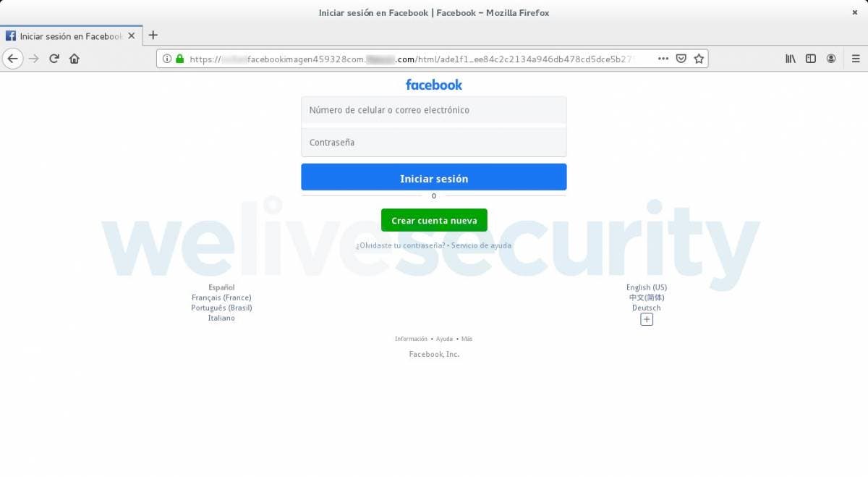Viewport: 868px width, 477px height.
Task: View site info via green padlock
Action: click(x=179, y=59)
